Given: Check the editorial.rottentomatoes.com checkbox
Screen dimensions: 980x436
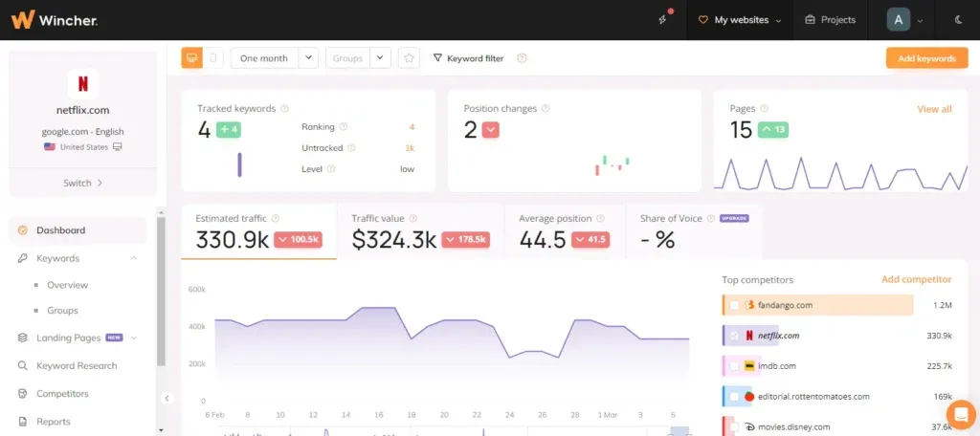Looking at the screenshot, I should 734,396.
